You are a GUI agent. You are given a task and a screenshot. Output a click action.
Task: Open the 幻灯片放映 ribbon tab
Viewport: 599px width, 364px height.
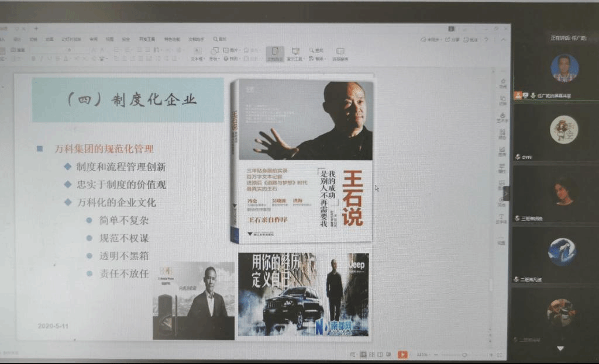pos(71,39)
